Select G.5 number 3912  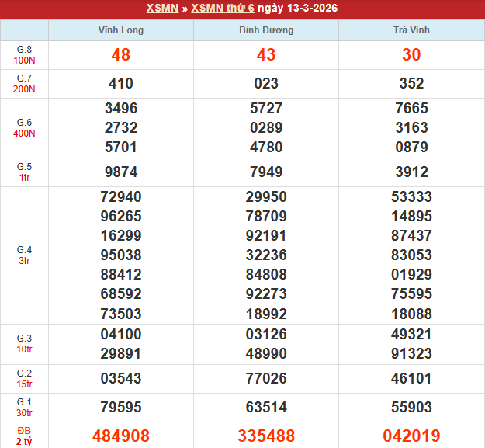(x=411, y=172)
